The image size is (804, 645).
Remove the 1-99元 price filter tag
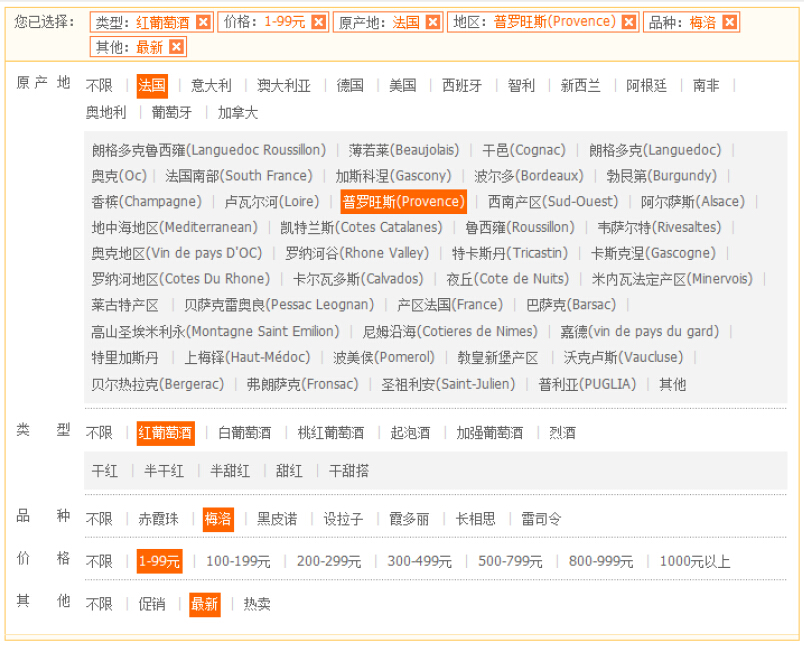click(318, 21)
